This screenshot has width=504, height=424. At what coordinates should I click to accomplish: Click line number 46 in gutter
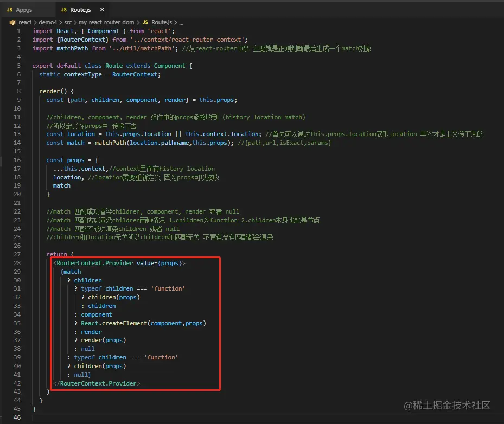(x=17, y=417)
